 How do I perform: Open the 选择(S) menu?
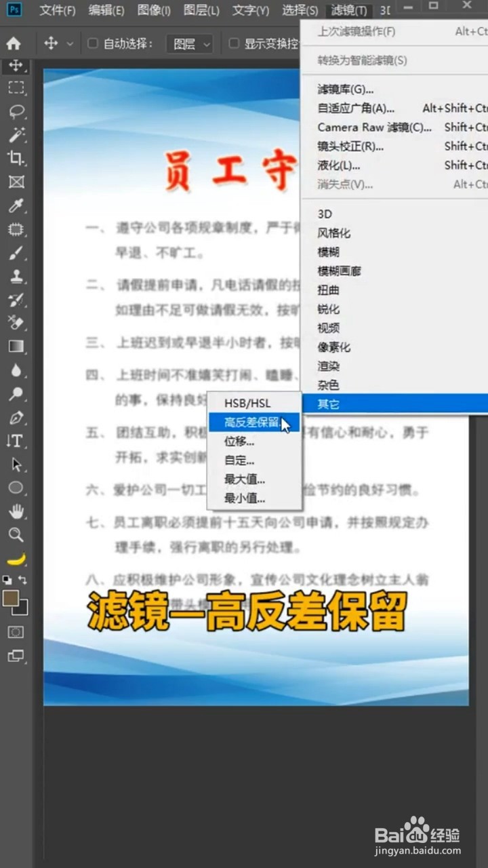coord(300,10)
